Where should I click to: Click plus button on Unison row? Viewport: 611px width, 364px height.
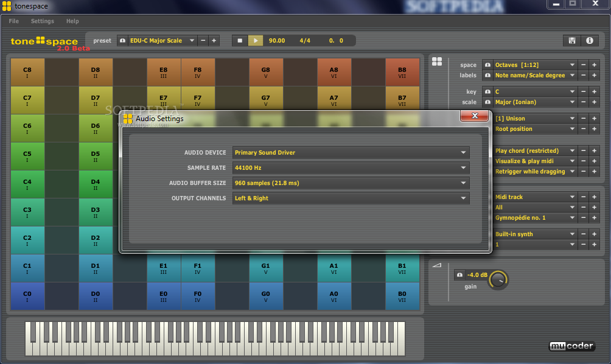[594, 119]
